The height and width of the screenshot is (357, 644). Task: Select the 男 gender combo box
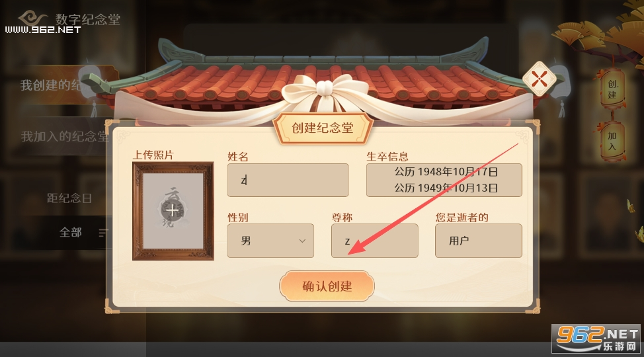tap(270, 241)
